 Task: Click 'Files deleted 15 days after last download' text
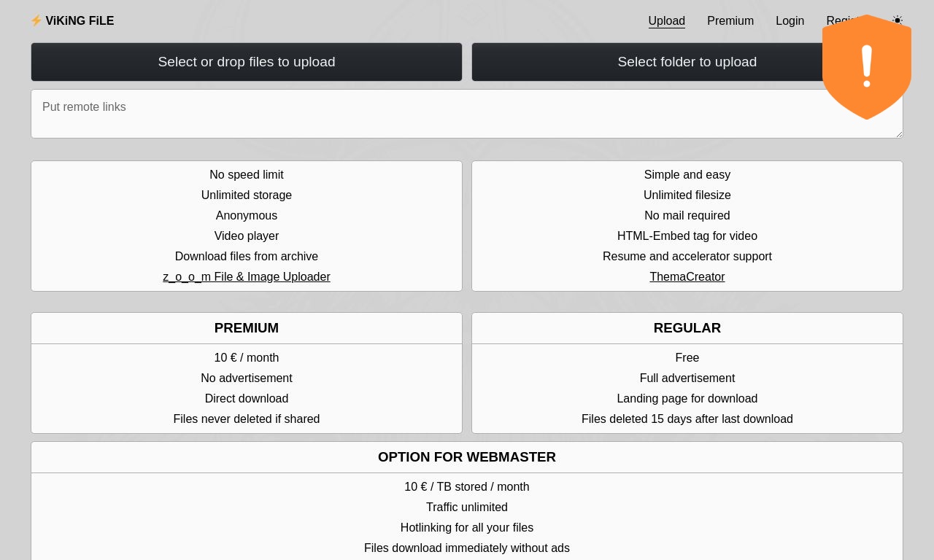[687, 419]
